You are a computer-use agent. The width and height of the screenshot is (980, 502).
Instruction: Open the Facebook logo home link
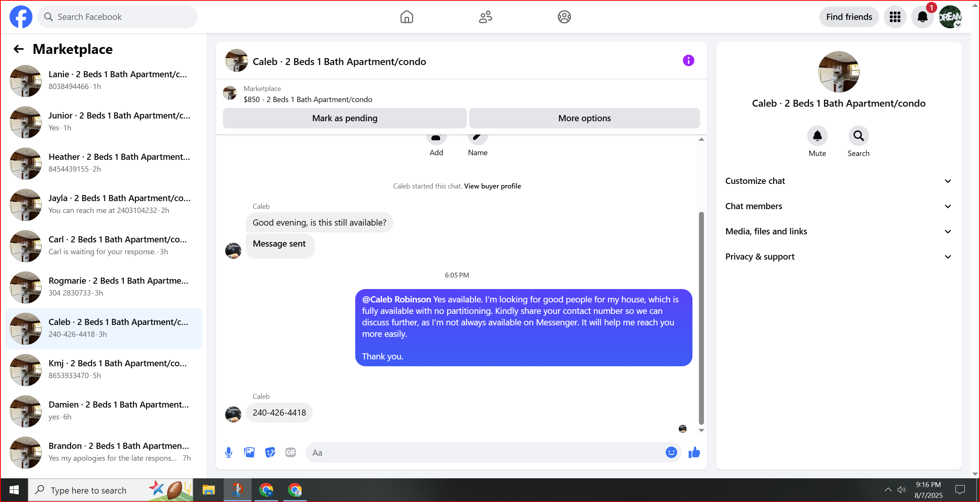tap(21, 17)
